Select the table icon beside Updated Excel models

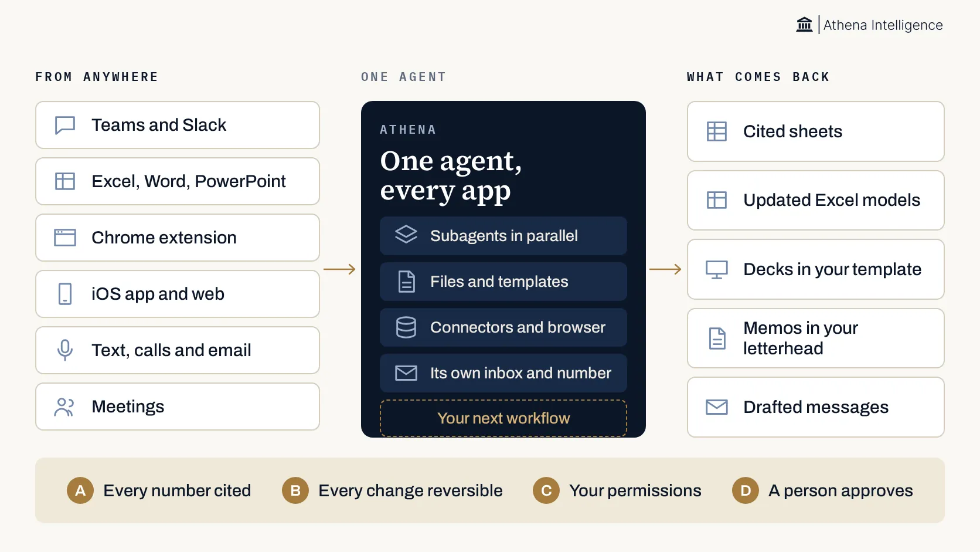(x=717, y=200)
